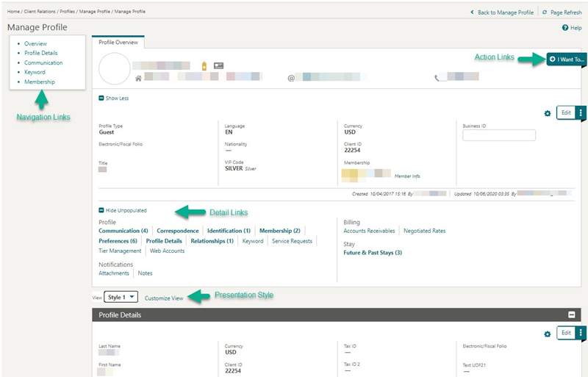Image resolution: width=588 pixels, height=377 pixels.
Task: Open Relationships (1) detail link
Action: point(212,241)
